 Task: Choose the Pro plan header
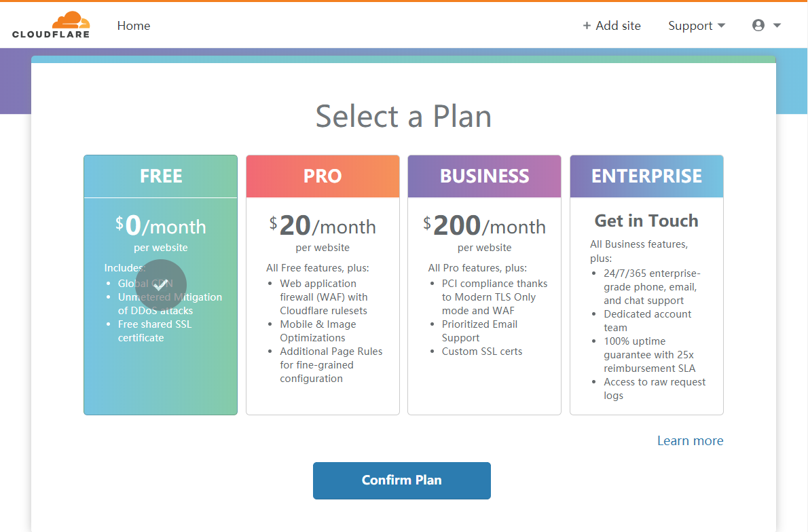(x=323, y=176)
